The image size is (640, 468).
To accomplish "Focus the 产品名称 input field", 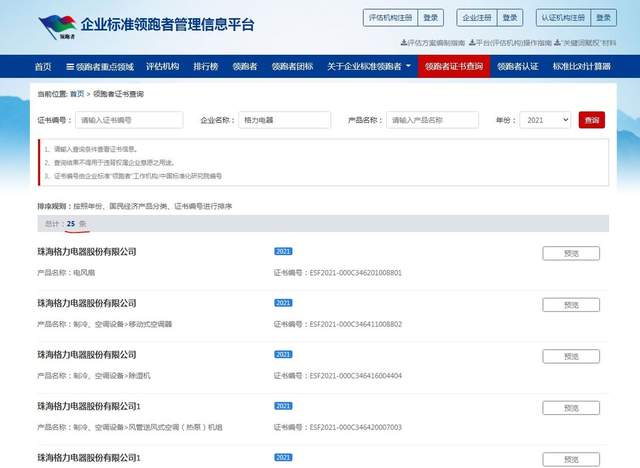I will [432, 120].
